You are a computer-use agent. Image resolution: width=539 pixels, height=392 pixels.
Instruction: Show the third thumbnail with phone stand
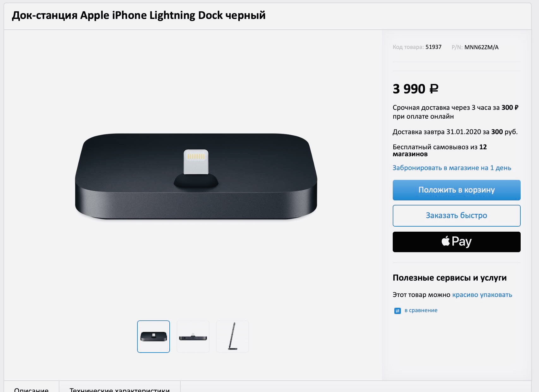point(233,336)
